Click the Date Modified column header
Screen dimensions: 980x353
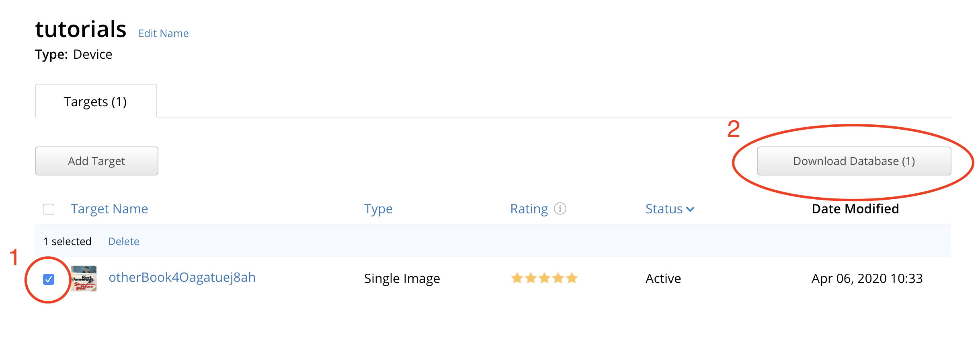click(855, 209)
